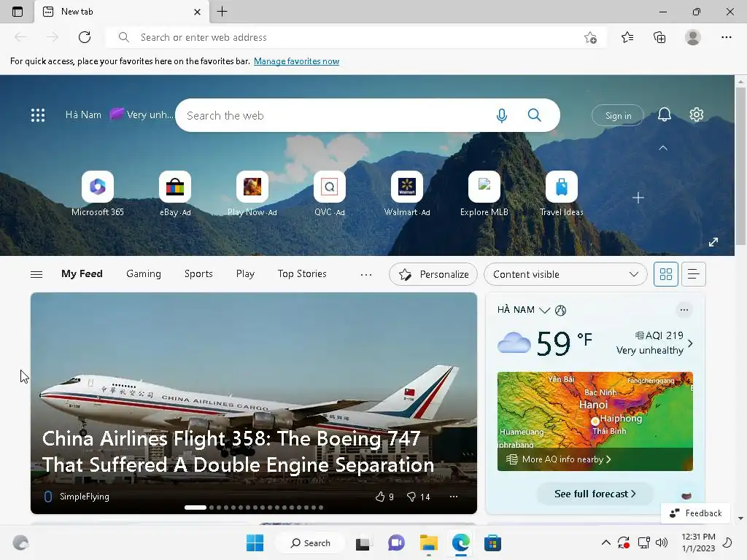Open the taskbar clock and date

coord(698,542)
